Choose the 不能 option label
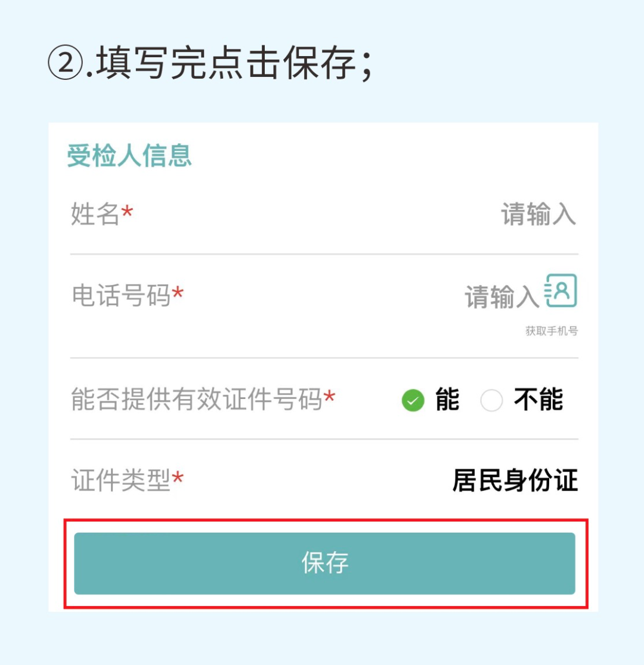This screenshot has width=644, height=665. tap(538, 399)
